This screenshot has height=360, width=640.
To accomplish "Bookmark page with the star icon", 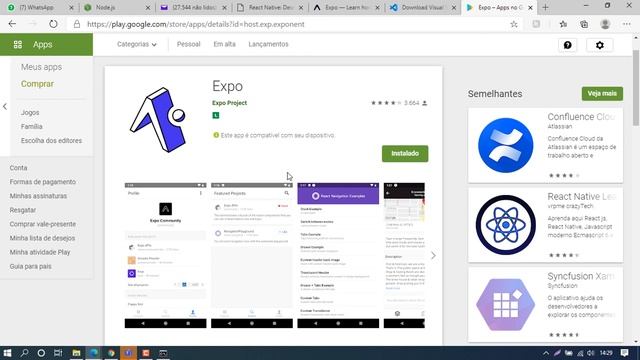I will click(x=514, y=24).
